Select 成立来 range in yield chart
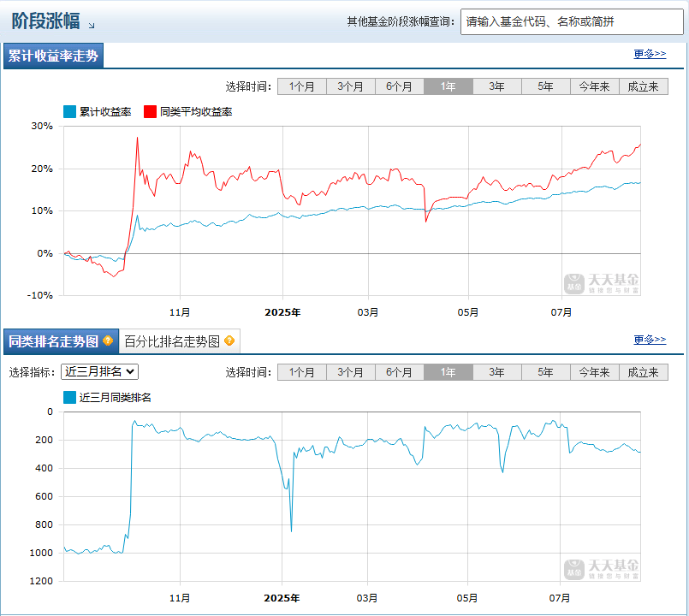The width and height of the screenshot is (689, 616). point(644,86)
